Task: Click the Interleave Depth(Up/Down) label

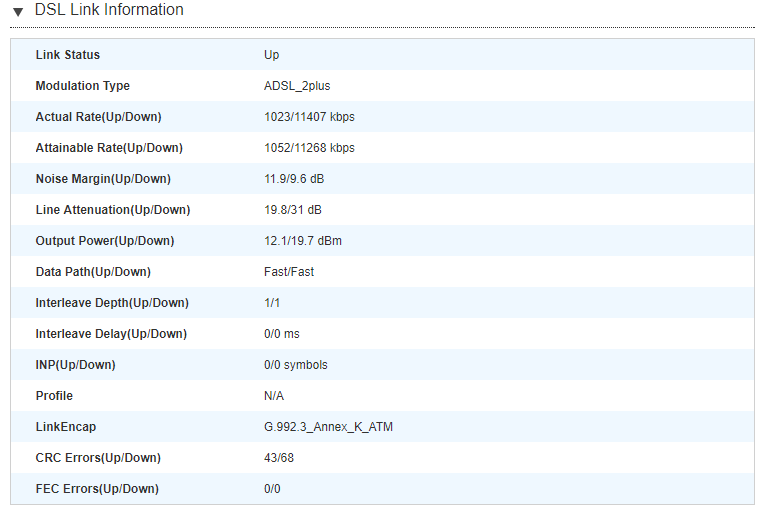Action: (112, 303)
